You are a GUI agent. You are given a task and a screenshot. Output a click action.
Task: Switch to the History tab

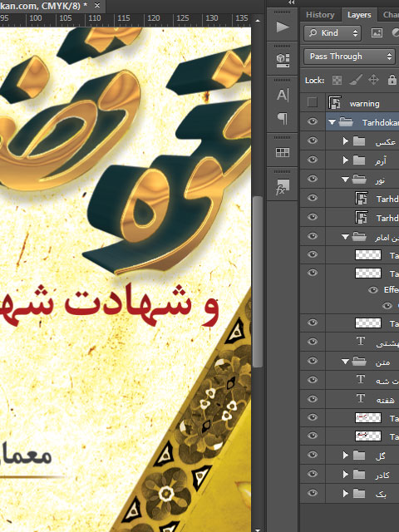(x=320, y=15)
